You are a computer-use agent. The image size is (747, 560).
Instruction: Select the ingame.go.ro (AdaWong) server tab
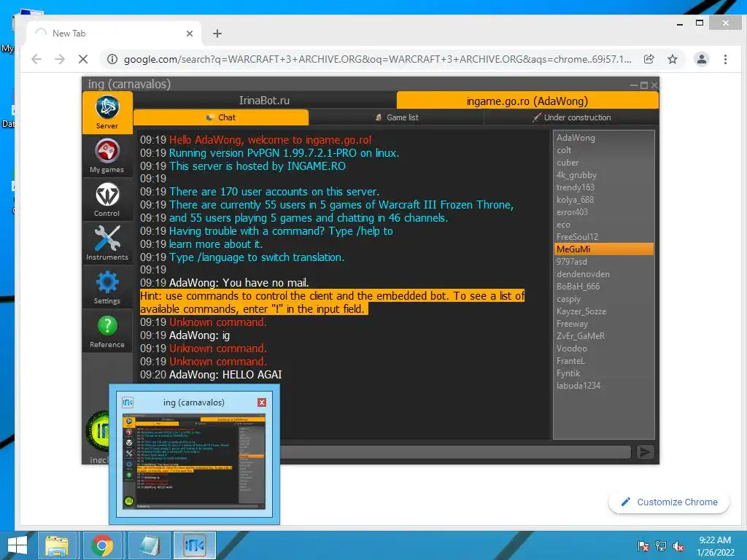(x=527, y=101)
